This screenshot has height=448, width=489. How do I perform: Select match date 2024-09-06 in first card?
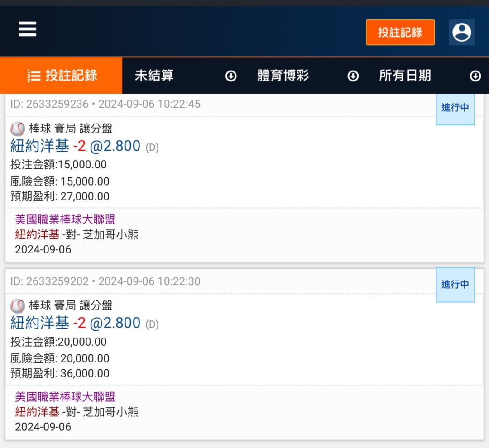coord(43,250)
